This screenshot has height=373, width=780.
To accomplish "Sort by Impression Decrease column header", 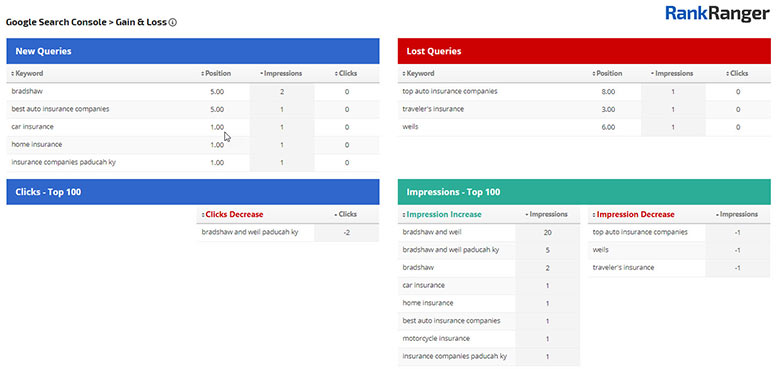I will (633, 214).
